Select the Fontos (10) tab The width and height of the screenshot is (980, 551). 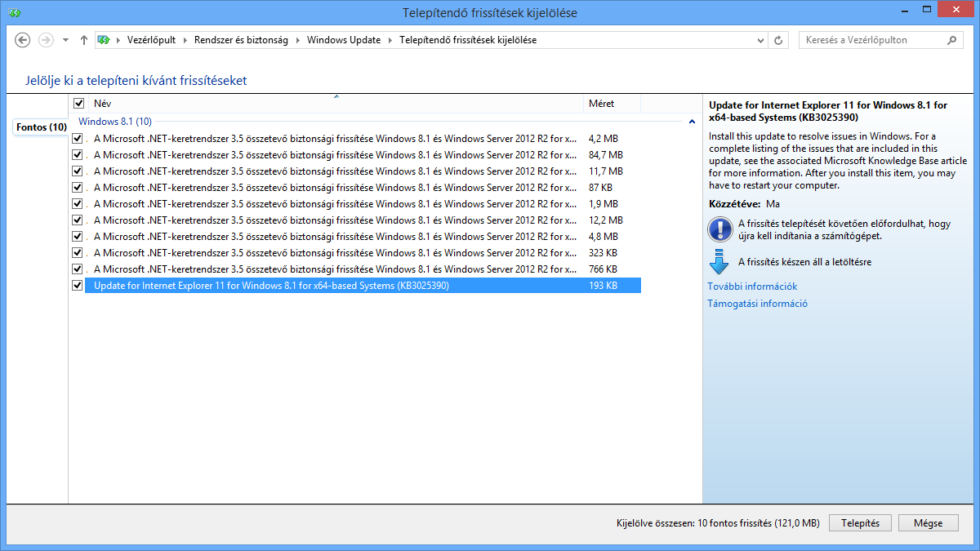tap(41, 127)
